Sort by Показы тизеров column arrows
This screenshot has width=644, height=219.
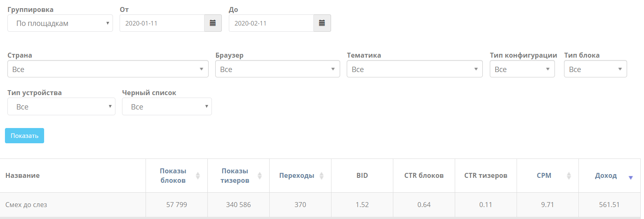tap(259, 176)
